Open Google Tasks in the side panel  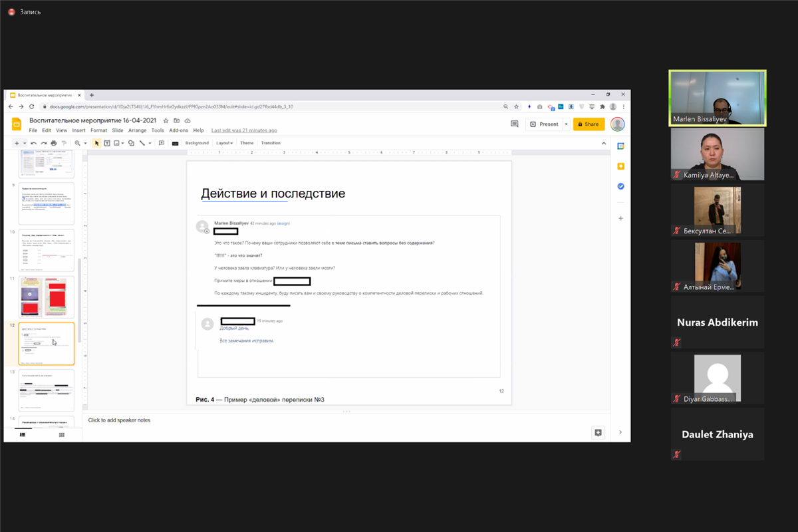[x=620, y=186]
